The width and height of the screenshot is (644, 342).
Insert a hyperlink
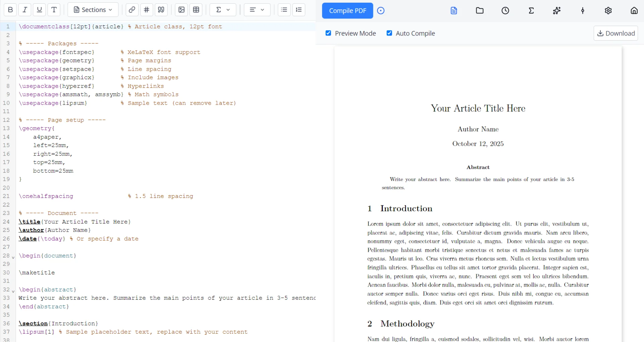132,10
